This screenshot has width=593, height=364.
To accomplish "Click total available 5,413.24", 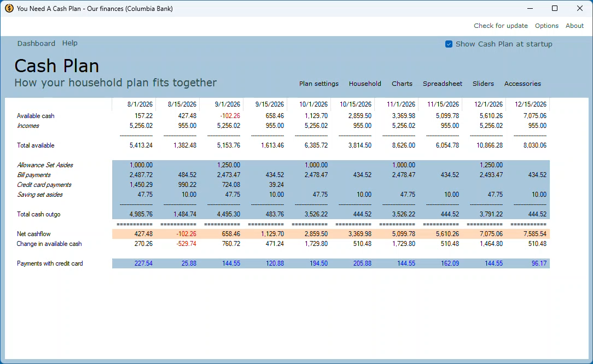I will [141, 145].
